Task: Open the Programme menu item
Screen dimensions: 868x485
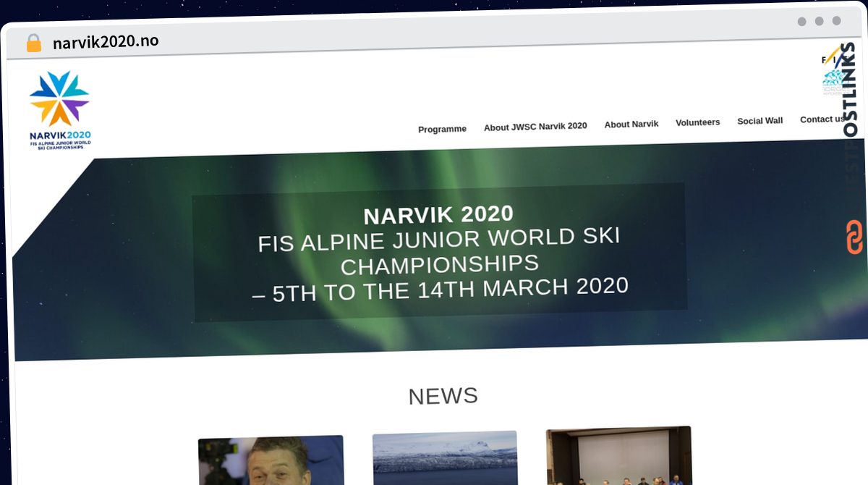Action: point(442,129)
